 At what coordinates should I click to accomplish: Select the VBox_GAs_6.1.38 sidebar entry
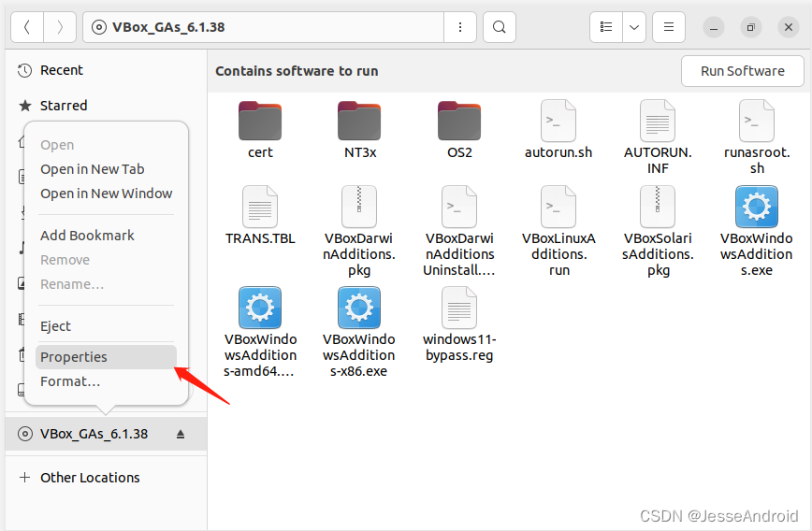(106, 434)
